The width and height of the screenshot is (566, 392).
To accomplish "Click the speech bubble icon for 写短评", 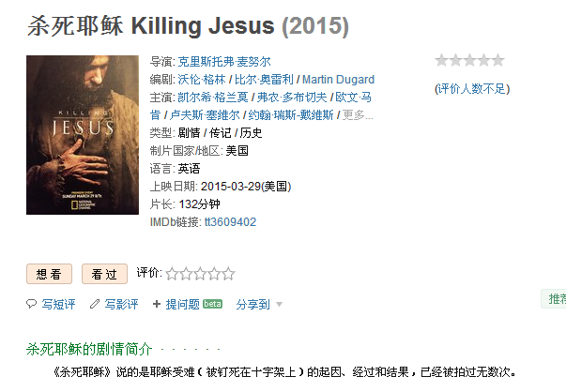I will click(31, 304).
